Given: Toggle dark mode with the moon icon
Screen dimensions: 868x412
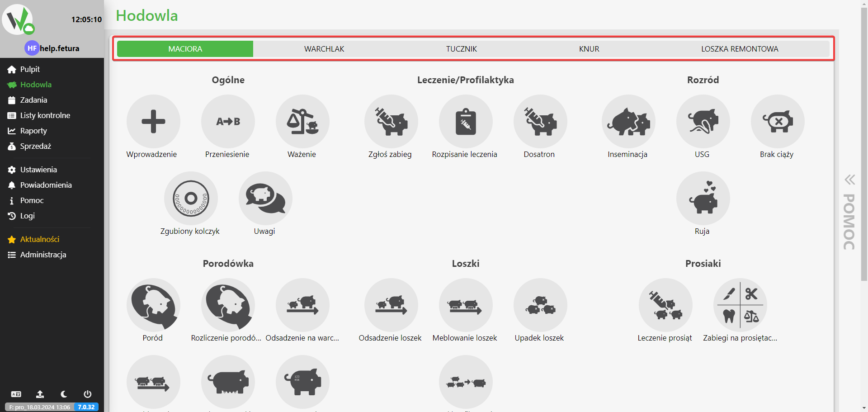Looking at the screenshot, I should pyautogui.click(x=64, y=394).
